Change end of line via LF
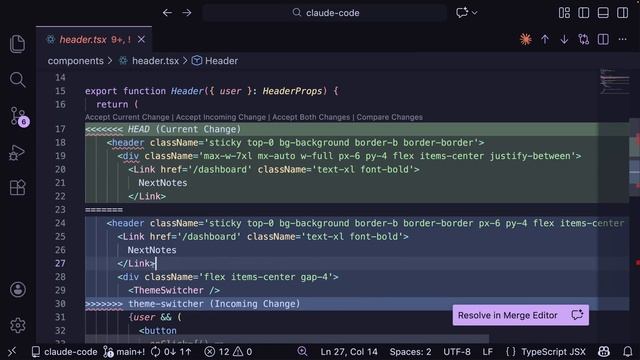Screen dimensions: 640x360 (x=487, y=351)
